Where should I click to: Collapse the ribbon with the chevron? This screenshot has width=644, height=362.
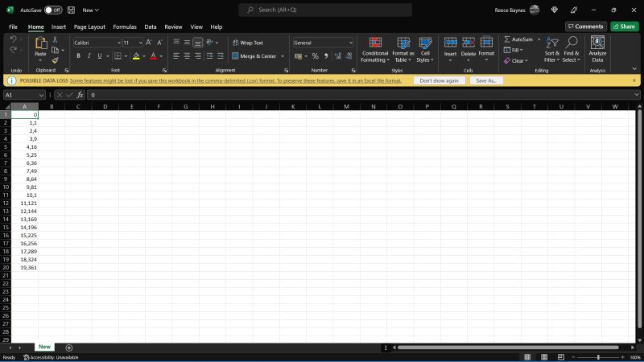click(634, 69)
